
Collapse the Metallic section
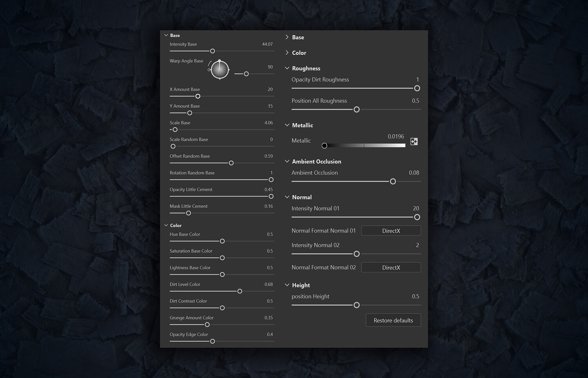coord(287,125)
